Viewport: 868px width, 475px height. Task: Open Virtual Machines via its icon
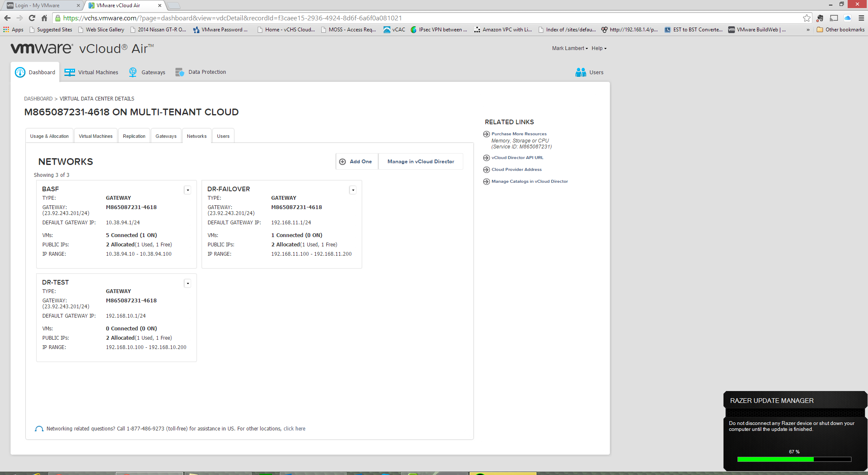click(70, 72)
